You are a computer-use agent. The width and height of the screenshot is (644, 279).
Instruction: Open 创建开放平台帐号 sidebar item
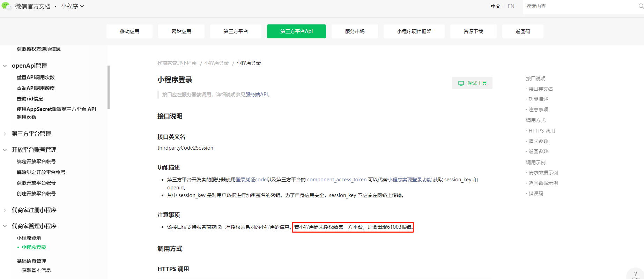pos(36,194)
